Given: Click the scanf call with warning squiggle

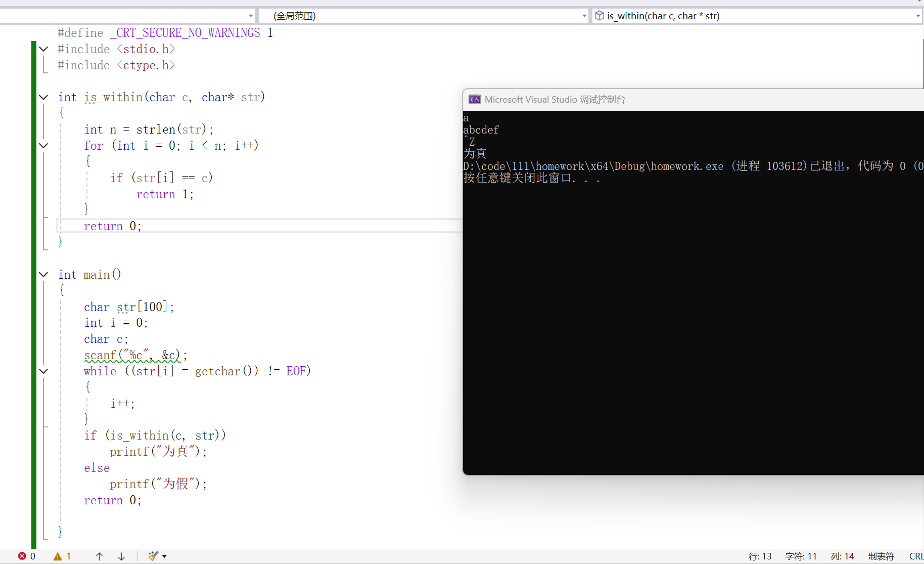Looking at the screenshot, I should coord(135,355).
